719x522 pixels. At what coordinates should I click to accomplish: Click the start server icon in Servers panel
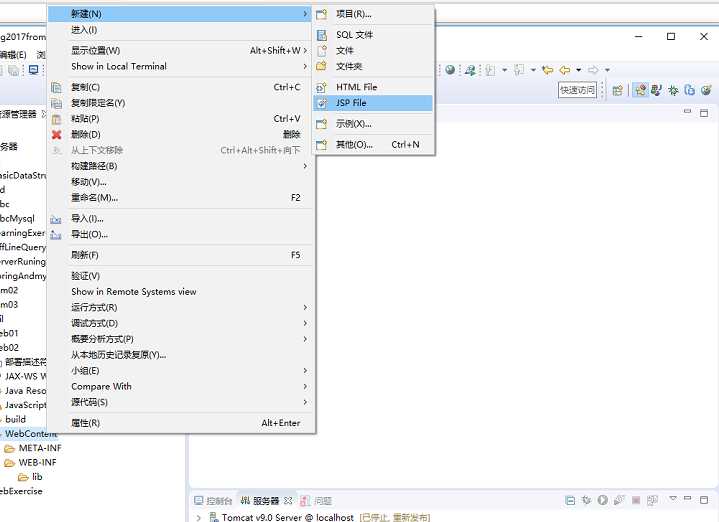pos(603,500)
